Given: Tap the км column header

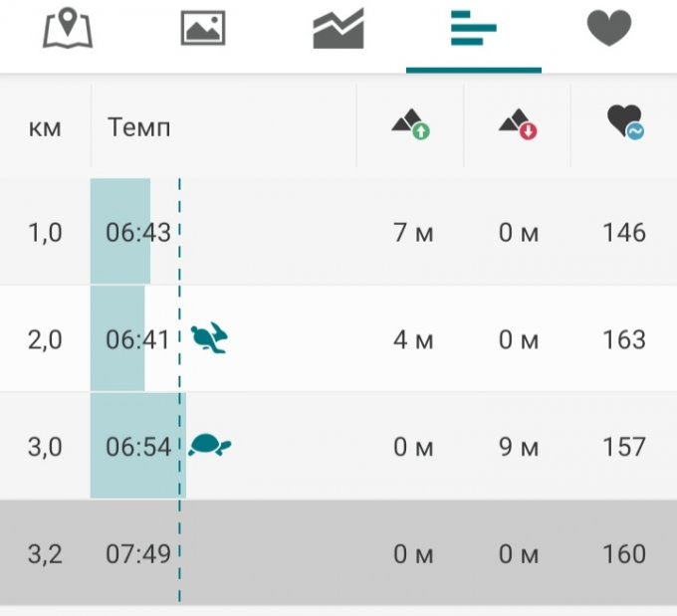Looking at the screenshot, I should 45,127.
